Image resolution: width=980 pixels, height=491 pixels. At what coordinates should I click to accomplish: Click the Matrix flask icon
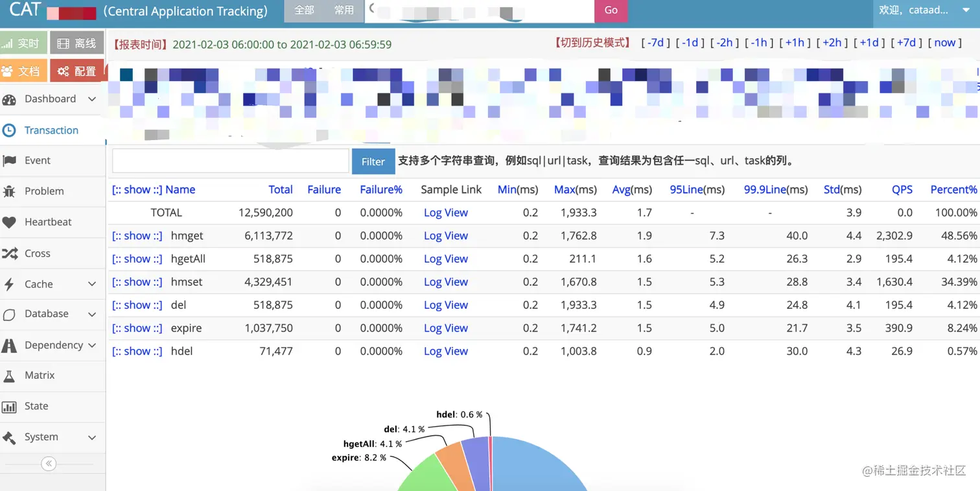[9, 376]
